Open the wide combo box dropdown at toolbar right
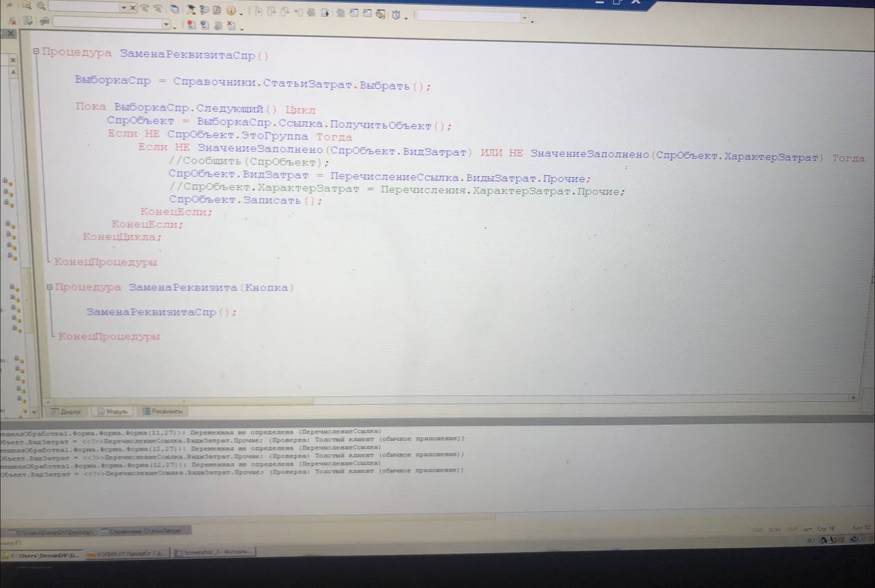The width and height of the screenshot is (875, 588). (x=525, y=17)
